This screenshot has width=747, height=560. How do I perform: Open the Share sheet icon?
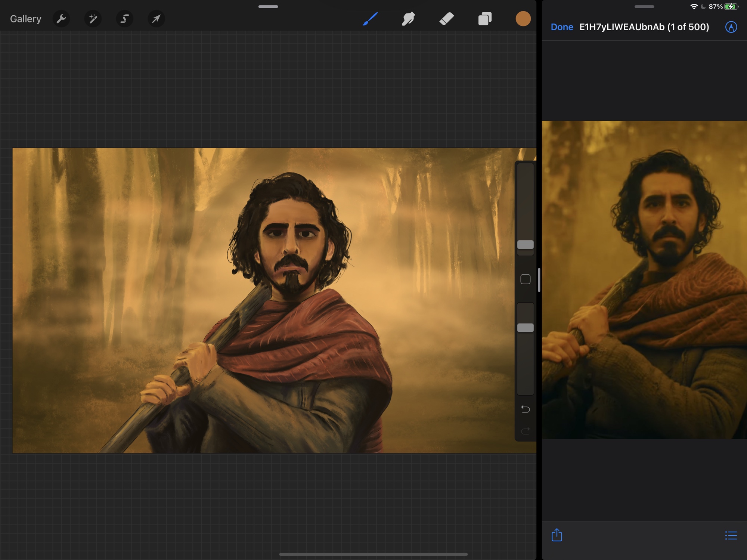point(557,535)
